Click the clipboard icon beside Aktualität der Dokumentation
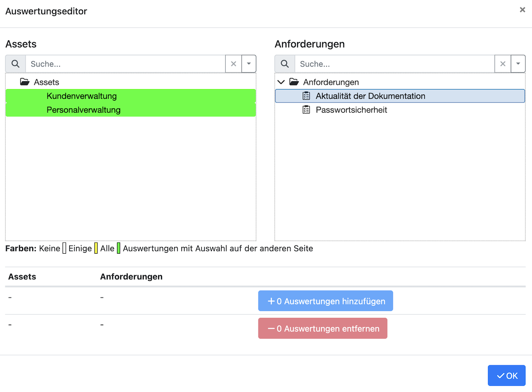This screenshot has height=392, width=532. coord(306,96)
